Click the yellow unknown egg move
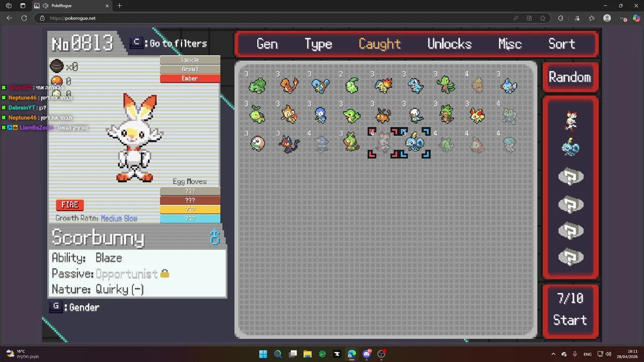Screen dimensions: 644x362 [x=190, y=209]
